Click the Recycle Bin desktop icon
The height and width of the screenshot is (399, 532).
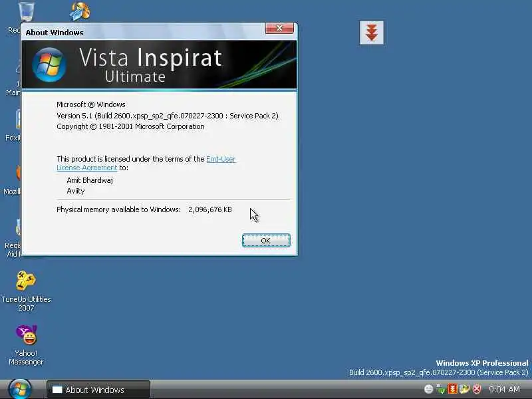25,11
